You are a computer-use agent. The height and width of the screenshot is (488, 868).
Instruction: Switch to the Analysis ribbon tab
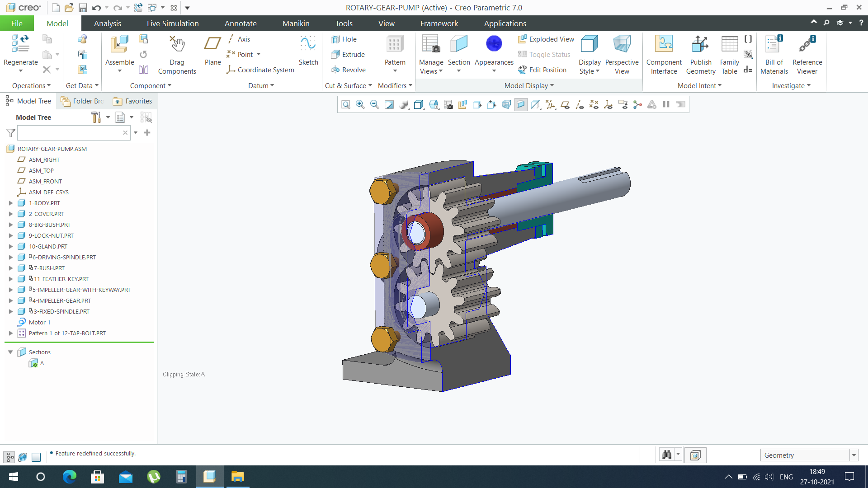click(x=107, y=23)
